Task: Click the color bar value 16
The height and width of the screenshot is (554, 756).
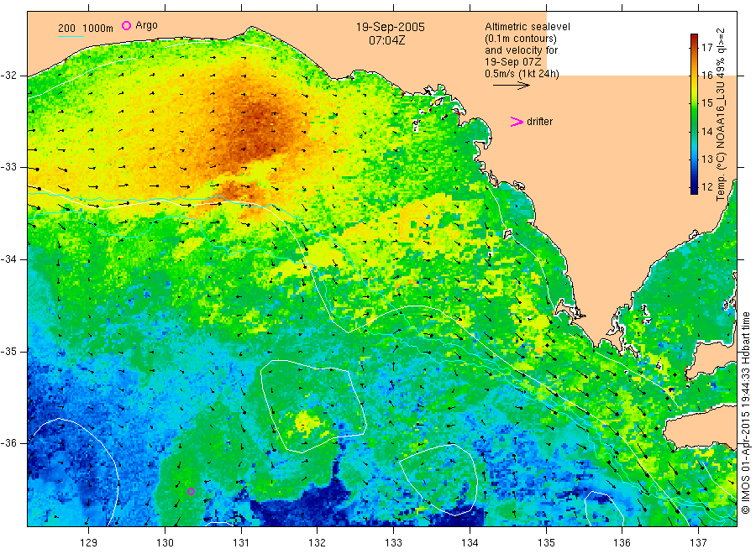Action: click(706, 76)
